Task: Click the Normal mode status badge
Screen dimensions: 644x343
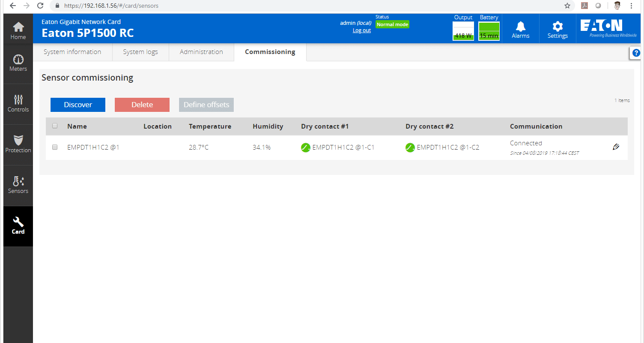Action: tap(392, 24)
